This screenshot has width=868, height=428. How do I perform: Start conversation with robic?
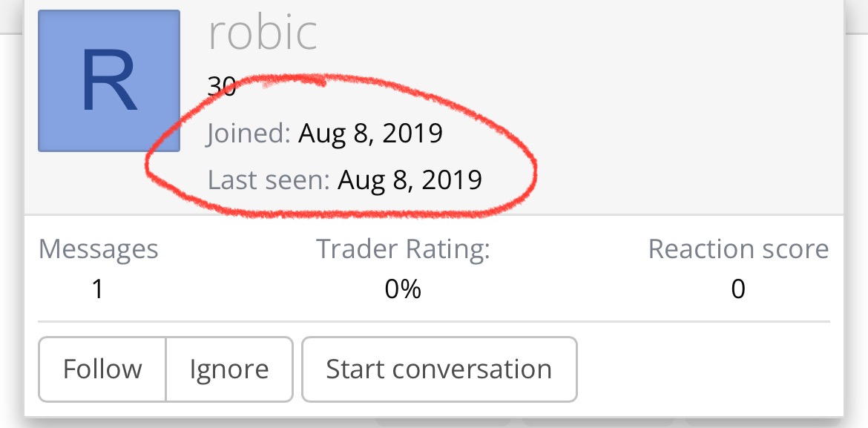click(x=439, y=369)
